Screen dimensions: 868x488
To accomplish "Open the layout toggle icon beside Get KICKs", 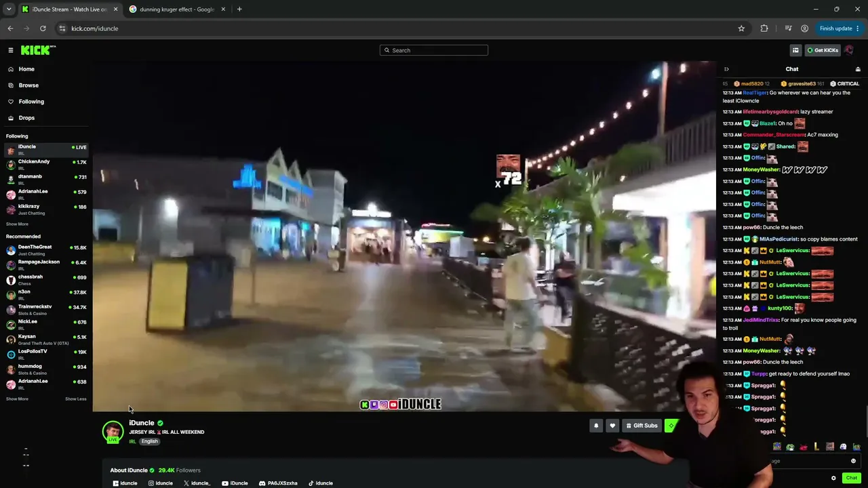I will [x=795, y=50].
